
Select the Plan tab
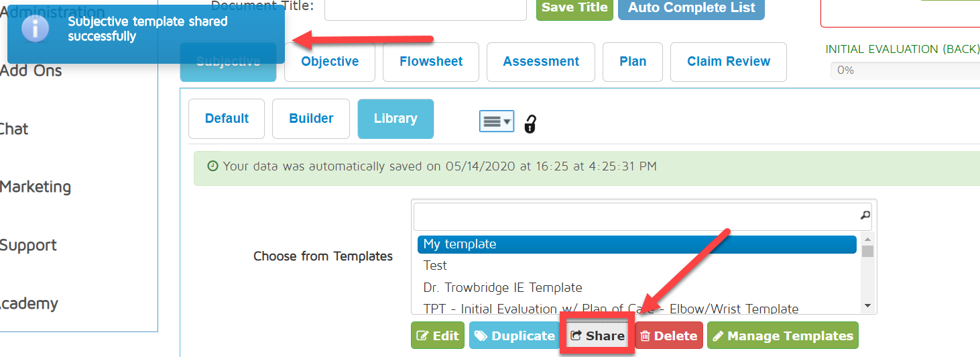632,62
